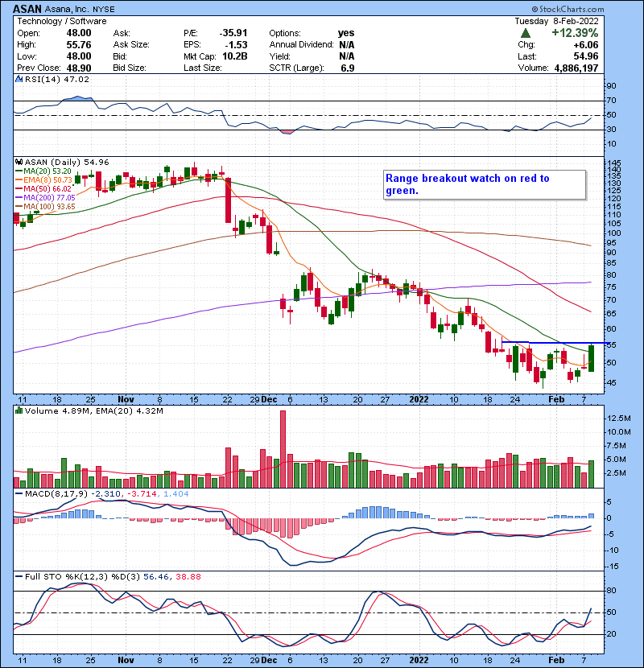Click the P/E value -35.91

(x=233, y=33)
